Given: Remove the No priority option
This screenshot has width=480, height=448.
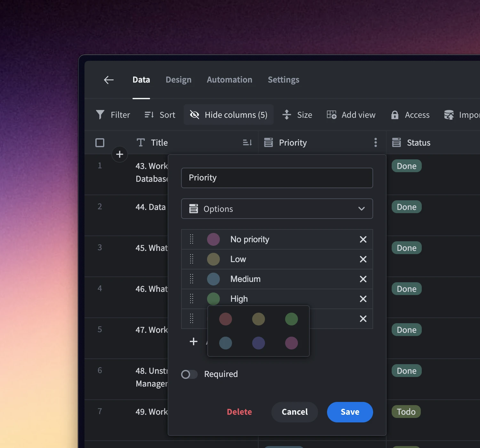Looking at the screenshot, I should 363,239.
